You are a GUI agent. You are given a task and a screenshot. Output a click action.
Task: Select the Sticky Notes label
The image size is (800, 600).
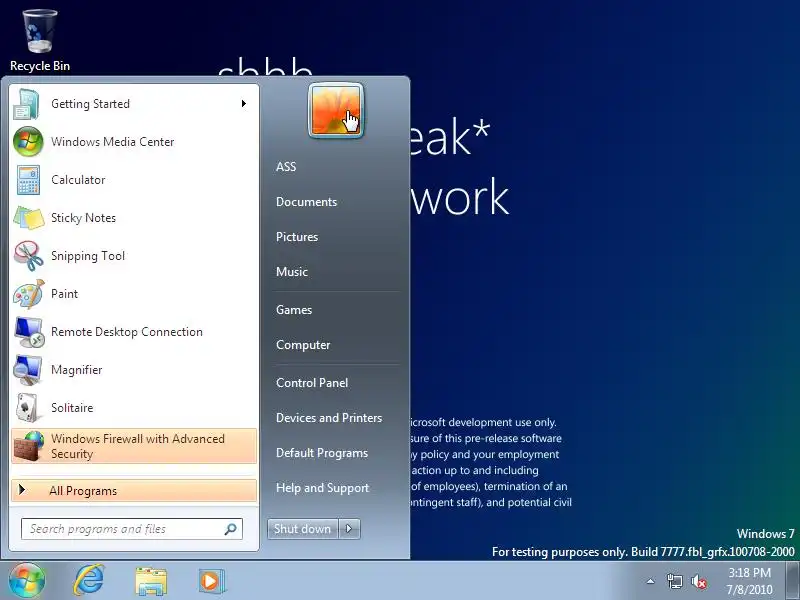click(x=84, y=218)
